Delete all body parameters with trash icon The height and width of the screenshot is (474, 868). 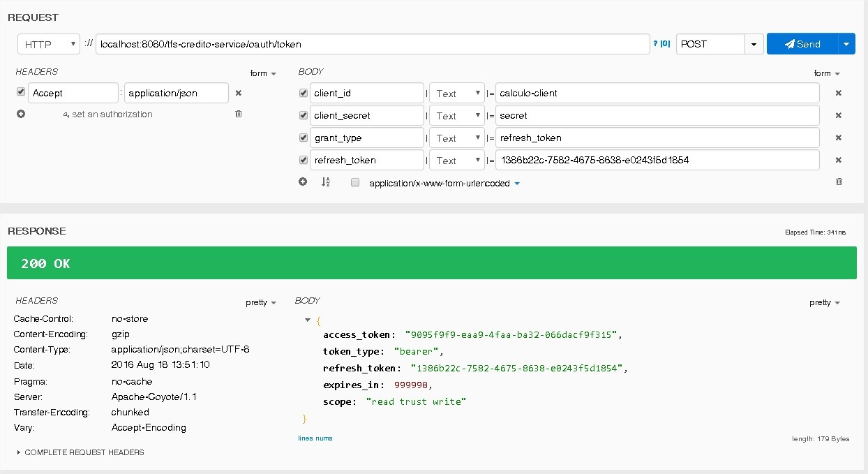pyautogui.click(x=839, y=182)
